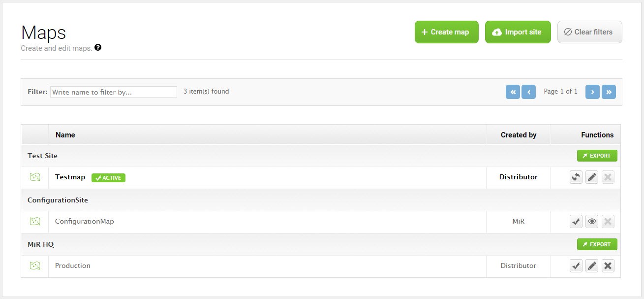Click the map thumbnail icon beside Testmap
Screen dimensions: 644x299
34,177
